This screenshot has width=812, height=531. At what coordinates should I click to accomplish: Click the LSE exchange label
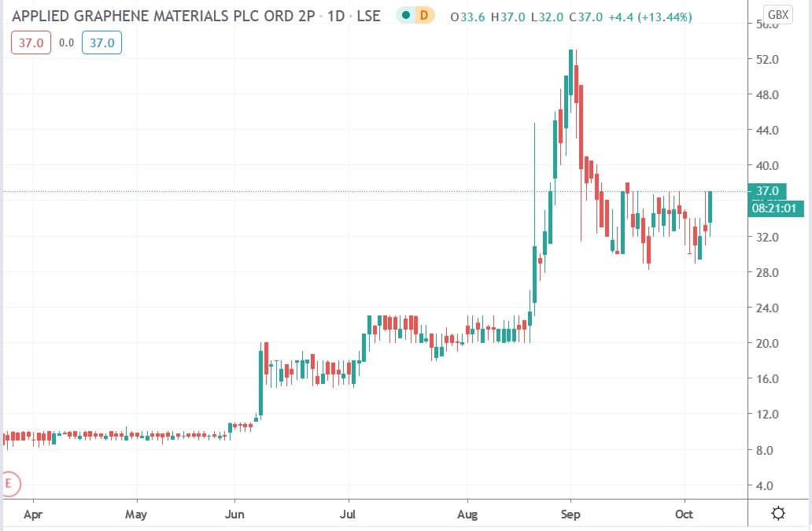pyautogui.click(x=369, y=16)
